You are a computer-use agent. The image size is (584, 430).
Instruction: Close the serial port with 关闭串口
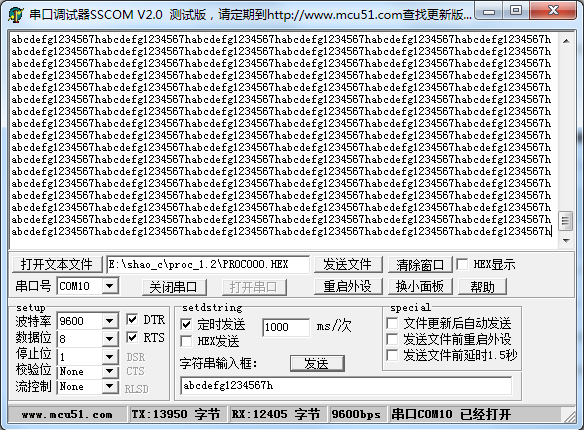pyautogui.click(x=174, y=287)
